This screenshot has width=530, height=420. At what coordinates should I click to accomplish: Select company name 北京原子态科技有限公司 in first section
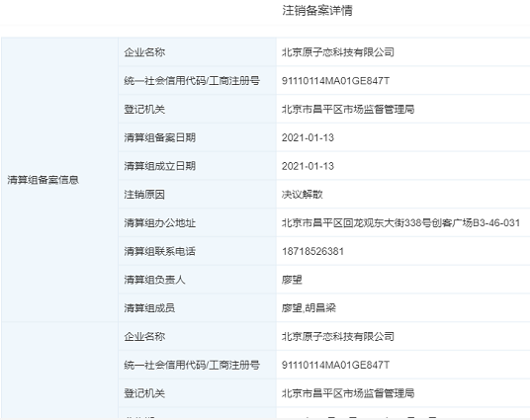pos(338,52)
